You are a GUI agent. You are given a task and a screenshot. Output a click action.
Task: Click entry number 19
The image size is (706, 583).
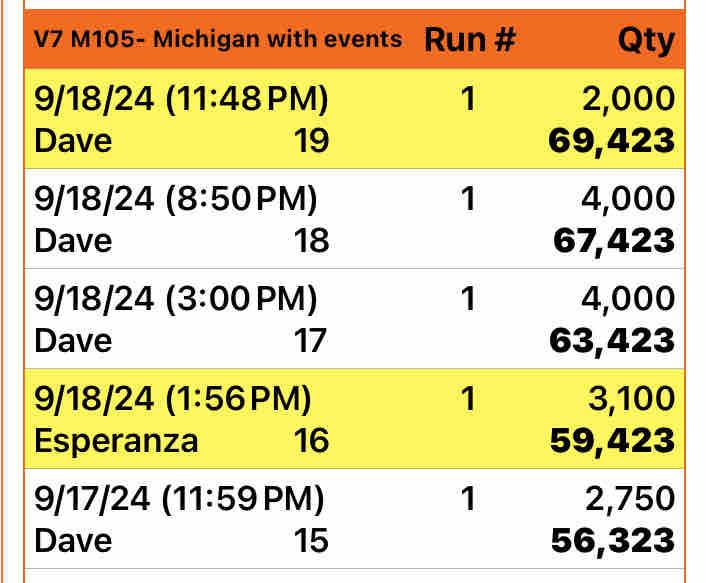click(x=311, y=141)
